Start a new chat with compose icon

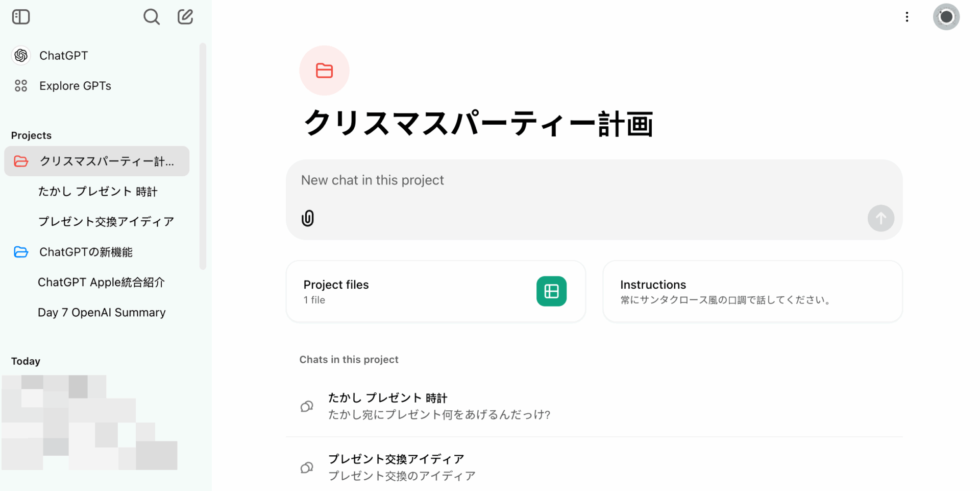tap(185, 17)
